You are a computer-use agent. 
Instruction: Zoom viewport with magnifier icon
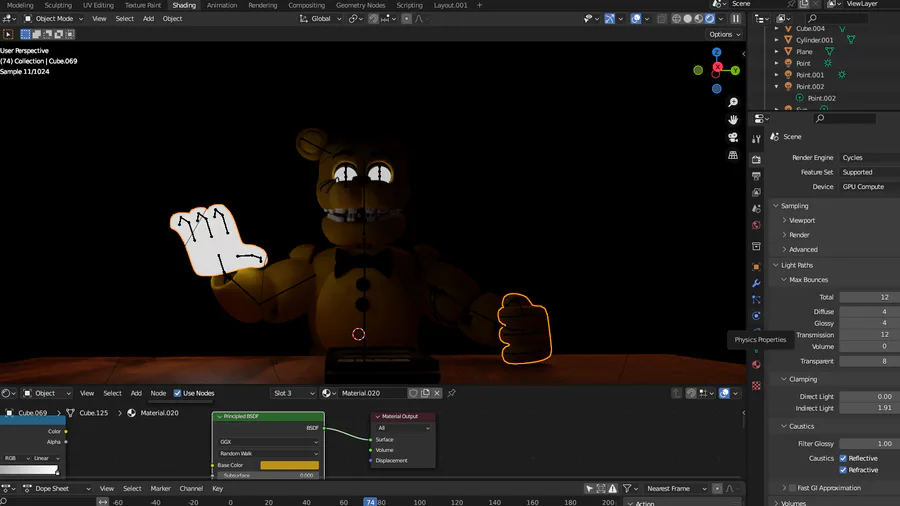click(733, 102)
